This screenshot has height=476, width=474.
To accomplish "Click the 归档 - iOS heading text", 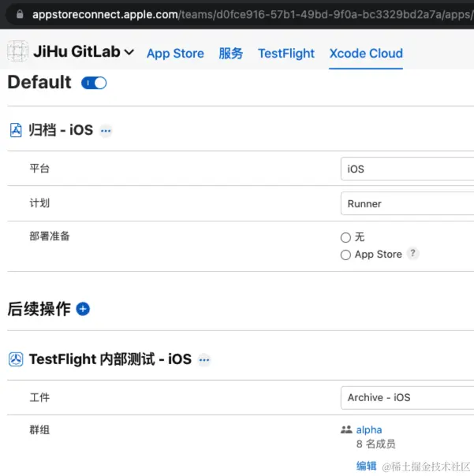I will pyautogui.click(x=61, y=130).
